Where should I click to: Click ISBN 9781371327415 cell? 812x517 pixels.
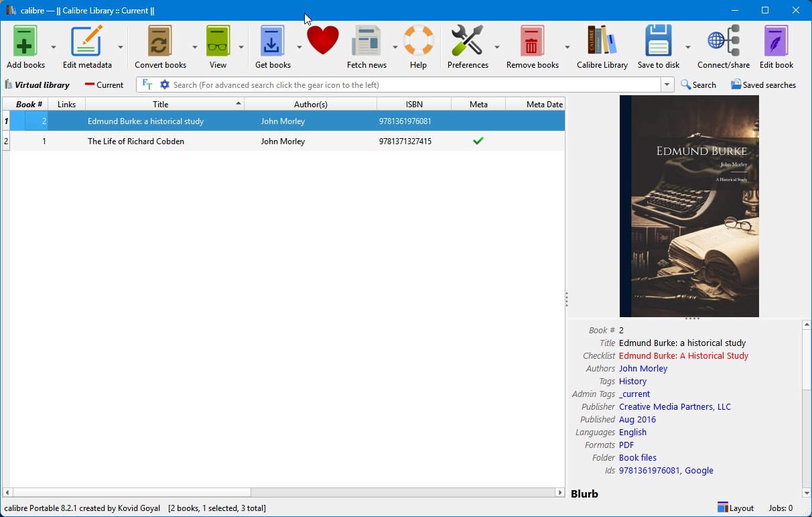(x=405, y=141)
